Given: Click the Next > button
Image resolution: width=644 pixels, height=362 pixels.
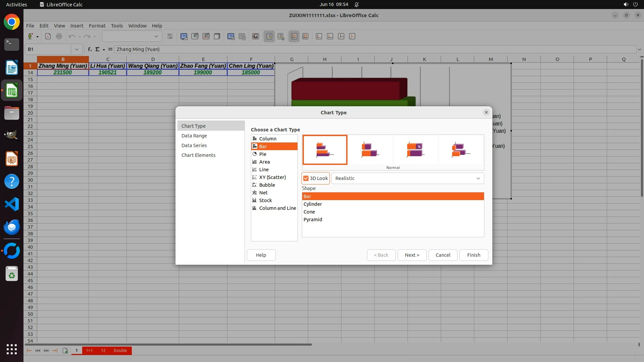Looking at the screenshot, I should pyautogui.click(x=412, y=255).
